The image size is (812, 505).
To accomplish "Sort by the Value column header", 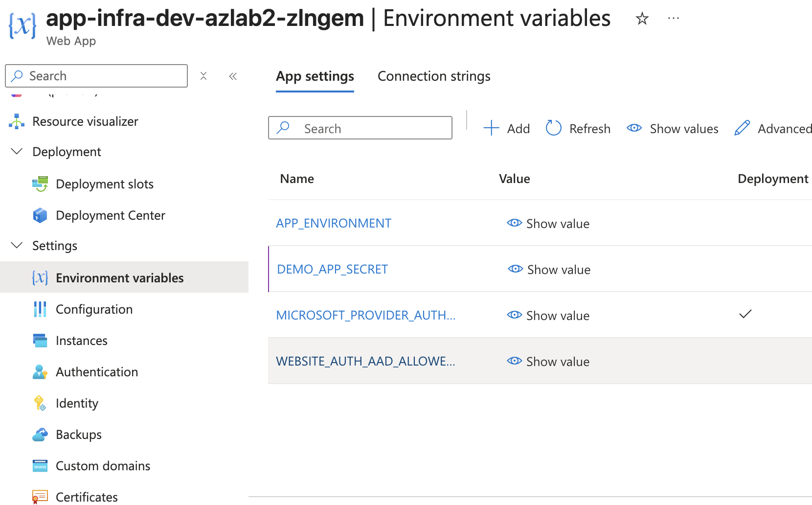I will click(x=515, y=179).
